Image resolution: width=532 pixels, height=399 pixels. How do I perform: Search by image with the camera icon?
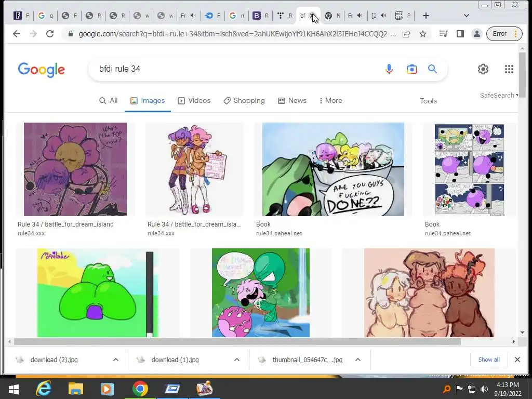pos(411,69)
